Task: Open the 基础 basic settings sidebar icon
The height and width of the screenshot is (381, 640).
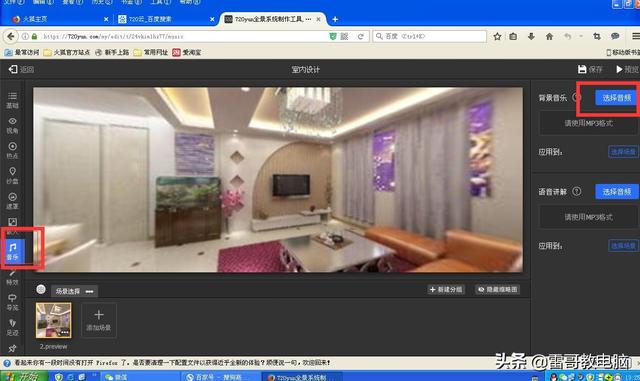Action: pos(12,100)
